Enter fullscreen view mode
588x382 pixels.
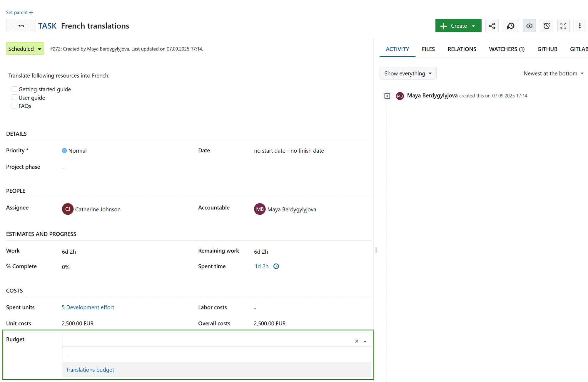[564, 26]
